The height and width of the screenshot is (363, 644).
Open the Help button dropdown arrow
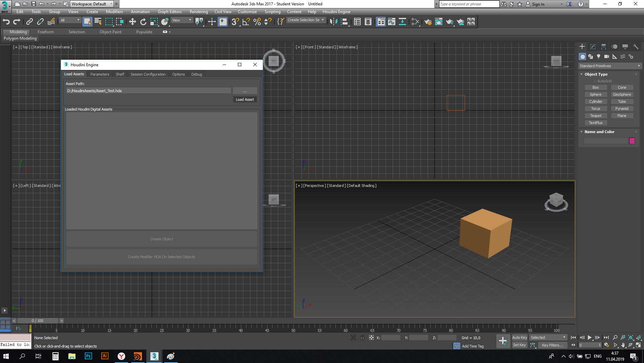click(x=586, y=4)
